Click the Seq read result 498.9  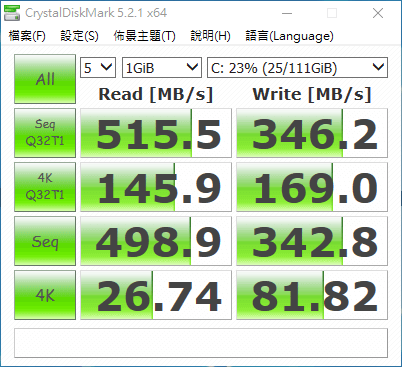point(156,241)
